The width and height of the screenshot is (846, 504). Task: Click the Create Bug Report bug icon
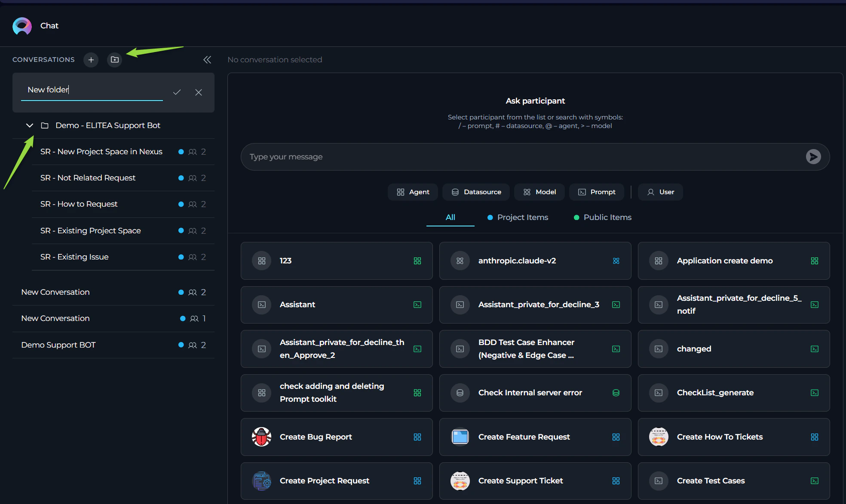click(261, 437)
